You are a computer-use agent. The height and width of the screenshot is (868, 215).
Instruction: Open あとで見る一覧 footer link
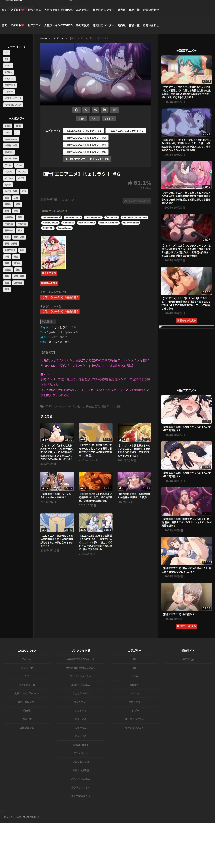pyautogui.click(x=27, y=685)
